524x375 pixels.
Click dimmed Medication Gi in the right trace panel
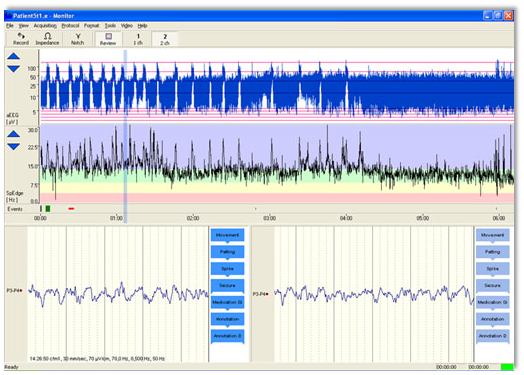pyautogui.click(x=493, y=302)
